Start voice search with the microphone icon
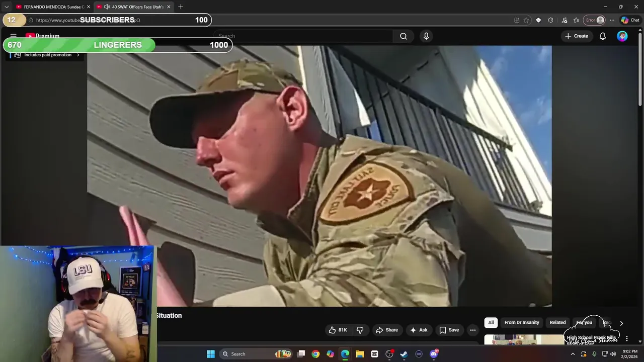 (x=426, y=36)
